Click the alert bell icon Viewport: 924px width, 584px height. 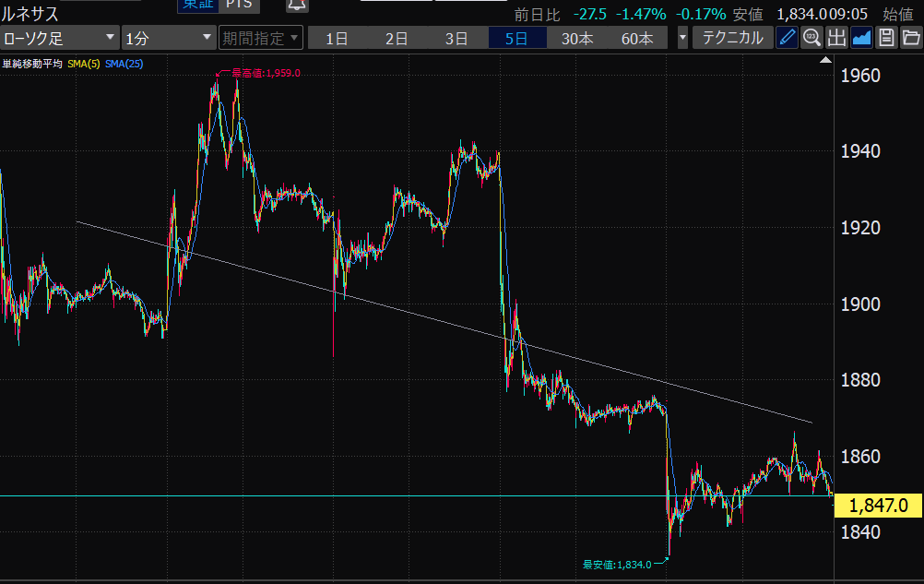[296, 6]
